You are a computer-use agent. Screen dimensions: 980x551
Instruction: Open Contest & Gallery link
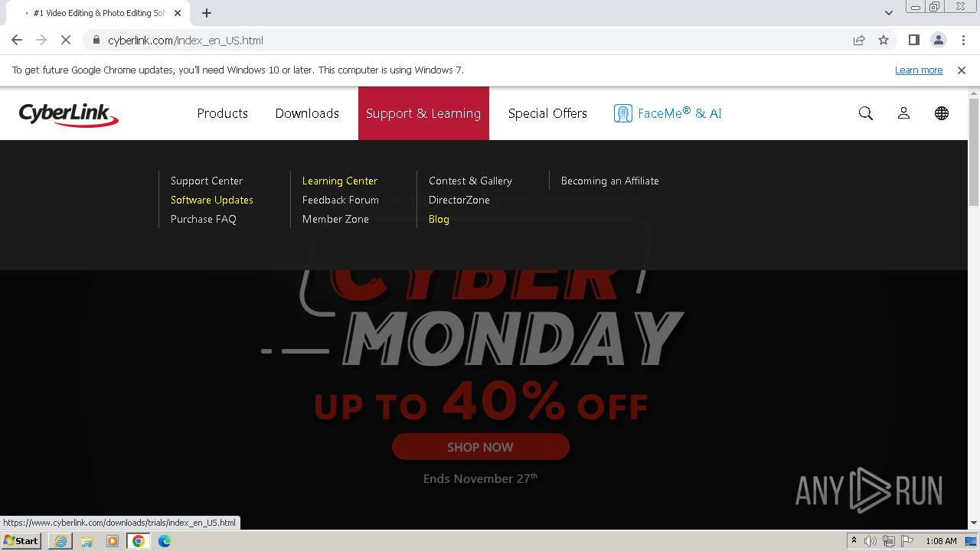[471, 181]
